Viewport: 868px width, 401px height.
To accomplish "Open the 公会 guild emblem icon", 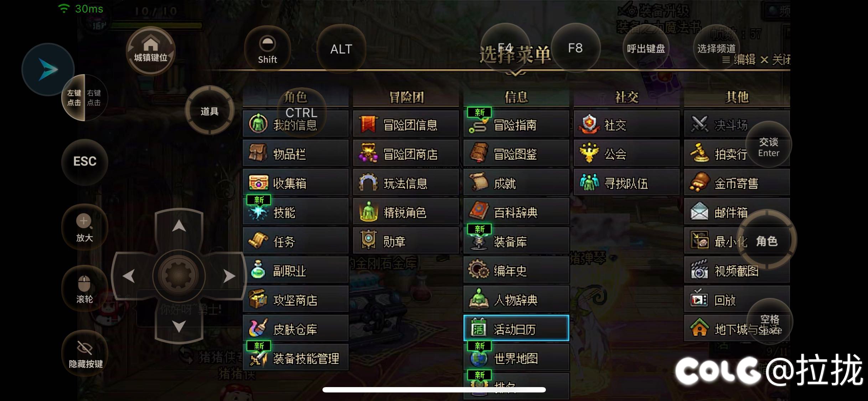I will (589, 154).
